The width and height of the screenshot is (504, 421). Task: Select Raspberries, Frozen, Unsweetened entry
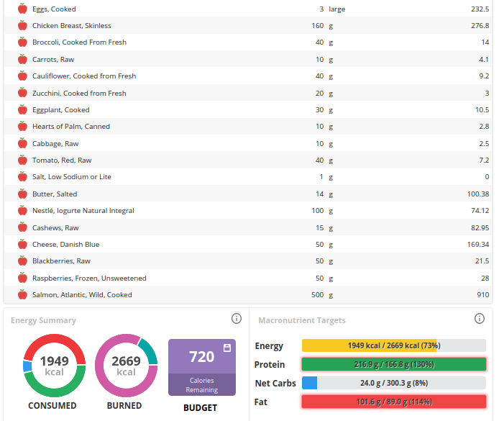(89, 279)
